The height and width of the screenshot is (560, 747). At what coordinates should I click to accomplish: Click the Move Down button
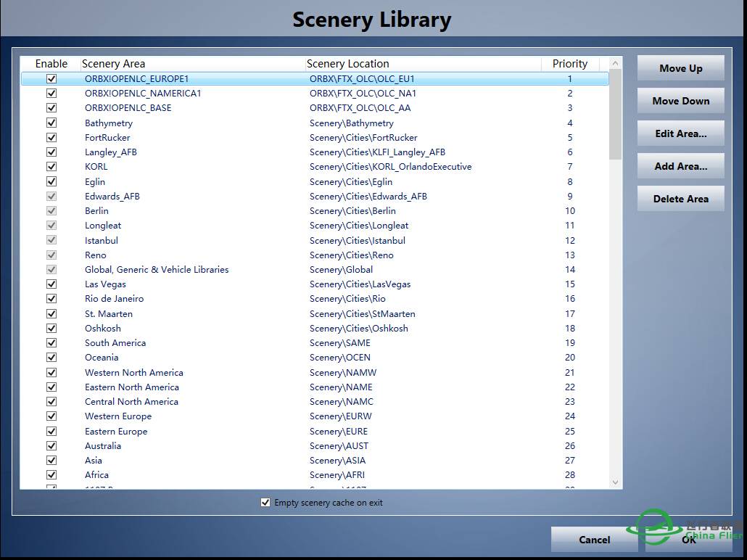pos(680,101)
